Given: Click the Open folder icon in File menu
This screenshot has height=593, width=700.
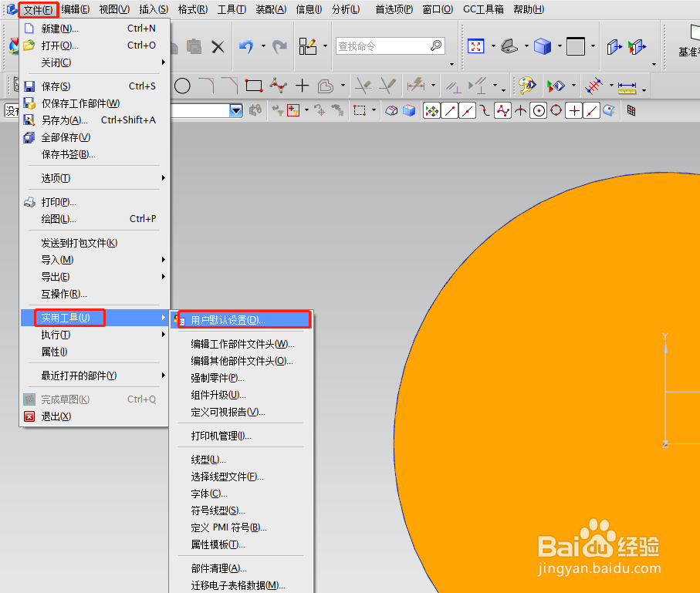Looking at the screenshot, I should (x=29, y=45).
